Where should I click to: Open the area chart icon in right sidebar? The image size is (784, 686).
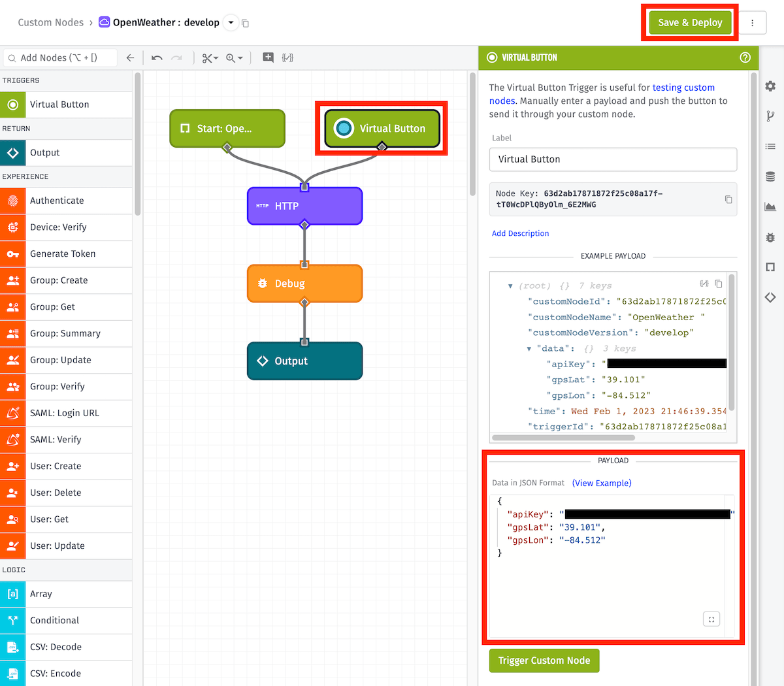click(x=770, y=206)
